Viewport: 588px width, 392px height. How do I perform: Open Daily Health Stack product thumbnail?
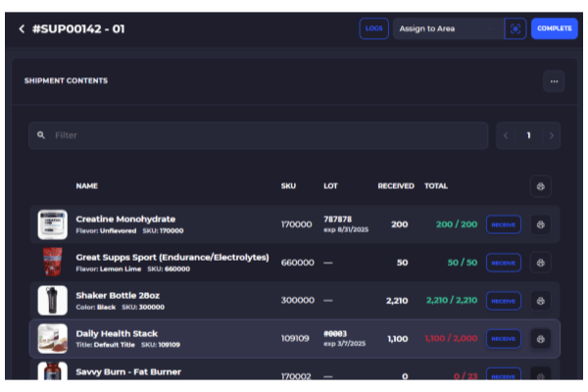[x=53, y=339]
